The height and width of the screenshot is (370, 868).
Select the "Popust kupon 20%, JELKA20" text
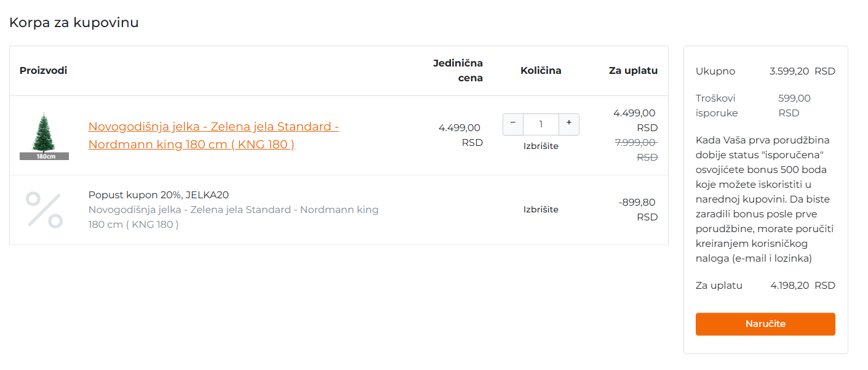[x=159, y=195]
